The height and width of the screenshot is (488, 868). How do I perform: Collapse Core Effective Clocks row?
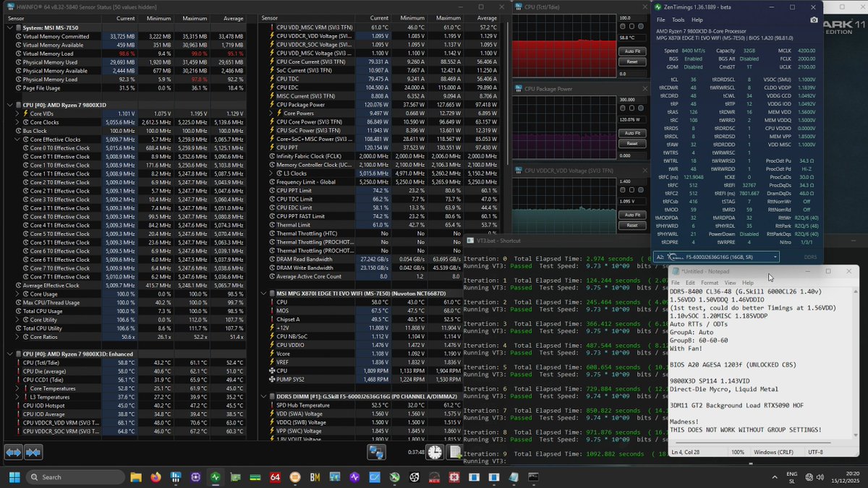pos(17,140)
